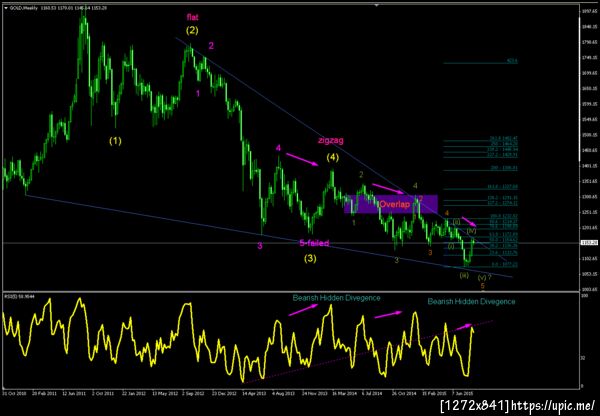The width and height of the screenshot is (600, 416).
Task: Select the yellow '(3)' wave label
Action: 310,259
